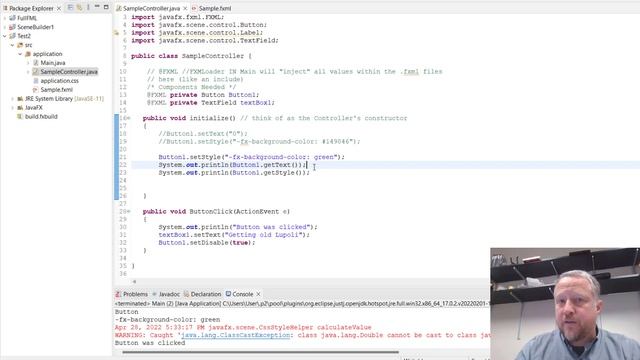Click warning marker on line 5 gutter
Image resolution: width=640 pixels, height=360 pixels.
click(x=116, y=33)
